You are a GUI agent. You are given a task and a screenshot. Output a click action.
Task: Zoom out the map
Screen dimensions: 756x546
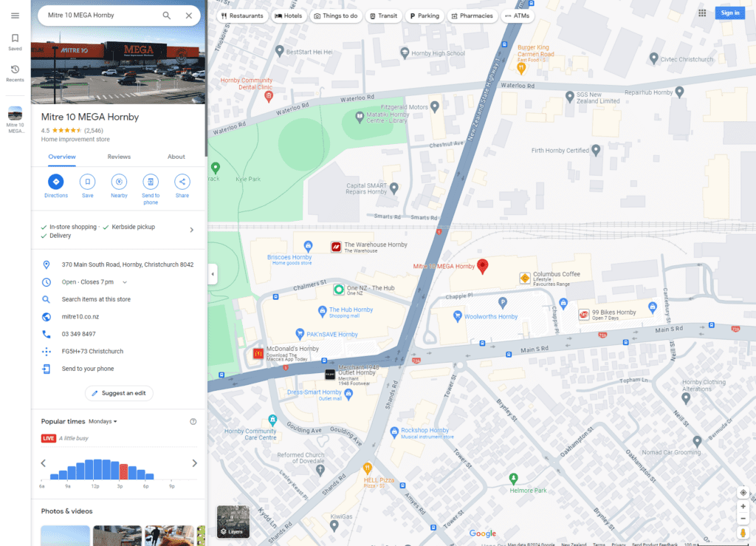743,519
